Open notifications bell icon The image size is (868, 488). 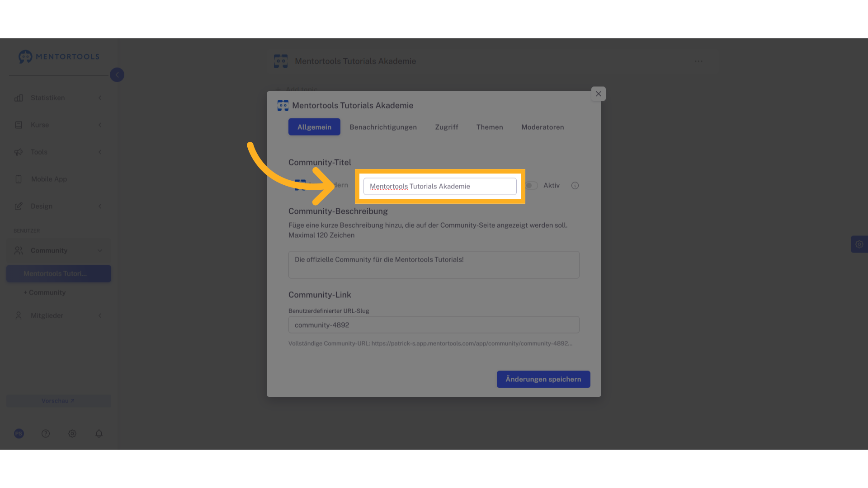[99, 434]
